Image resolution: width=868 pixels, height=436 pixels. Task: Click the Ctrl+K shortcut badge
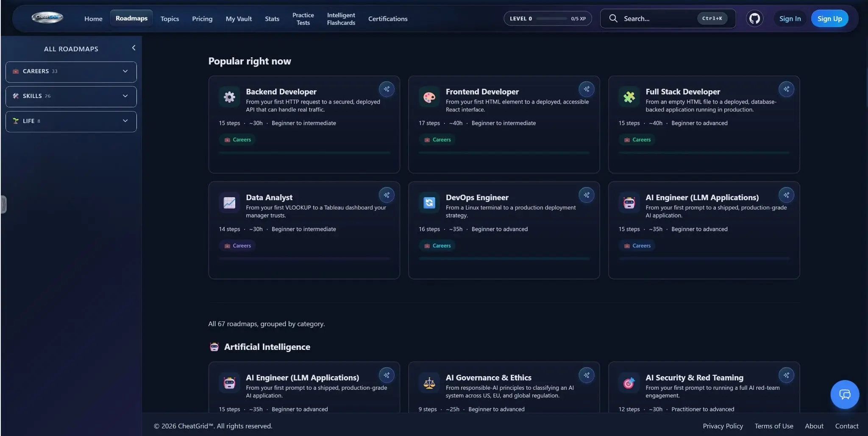tap(712, 18)
